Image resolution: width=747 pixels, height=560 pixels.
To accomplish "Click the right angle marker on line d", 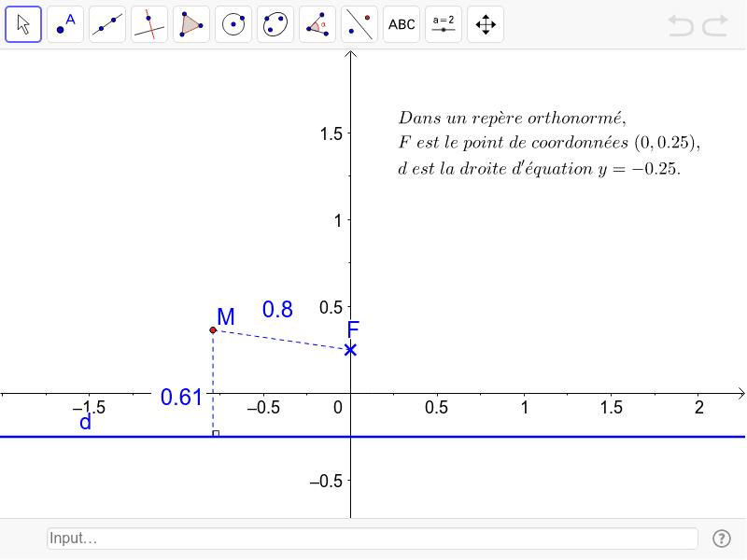I will [x=216, y=433].
